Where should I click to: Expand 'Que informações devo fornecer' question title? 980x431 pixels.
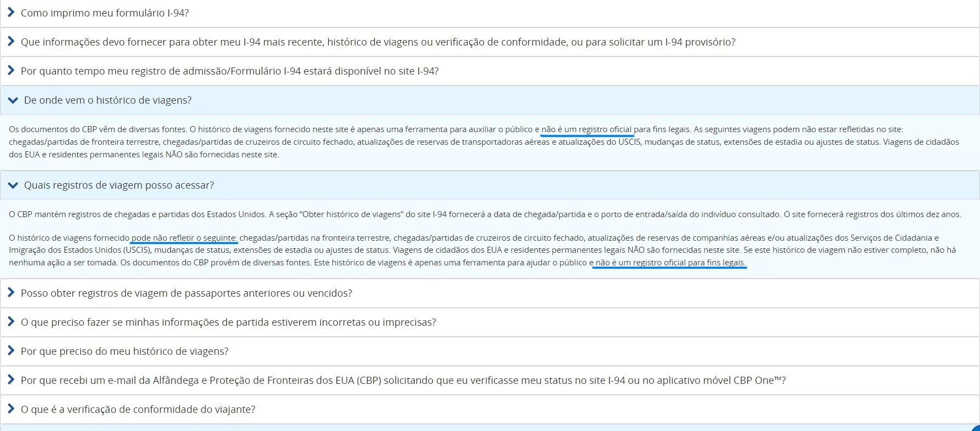[378, 42]
